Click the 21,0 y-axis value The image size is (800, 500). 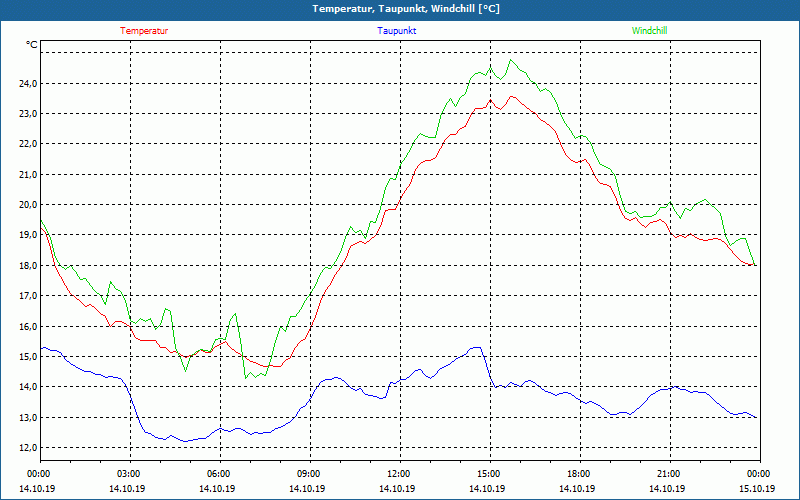point(26,174)
